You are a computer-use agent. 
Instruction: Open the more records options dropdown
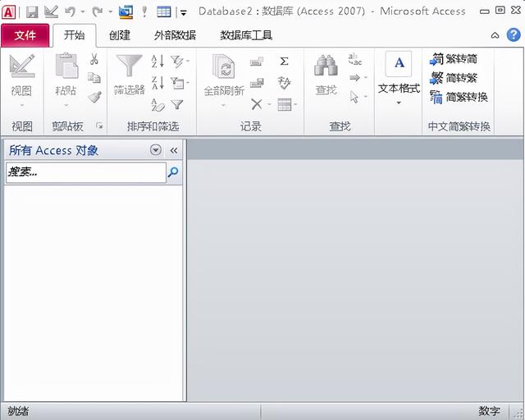point(287,104)
